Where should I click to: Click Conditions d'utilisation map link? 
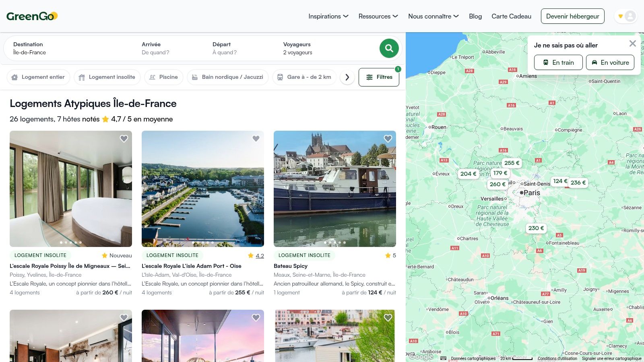point(557,358)
